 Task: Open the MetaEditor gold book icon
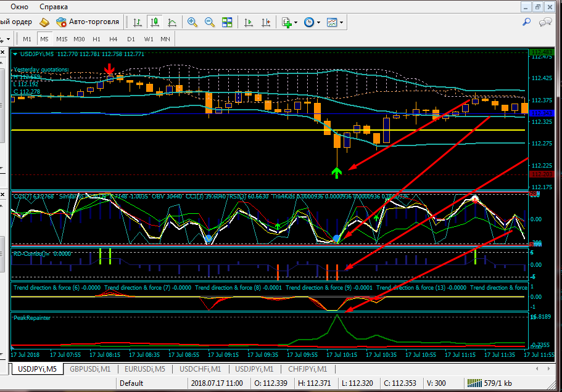44,22
